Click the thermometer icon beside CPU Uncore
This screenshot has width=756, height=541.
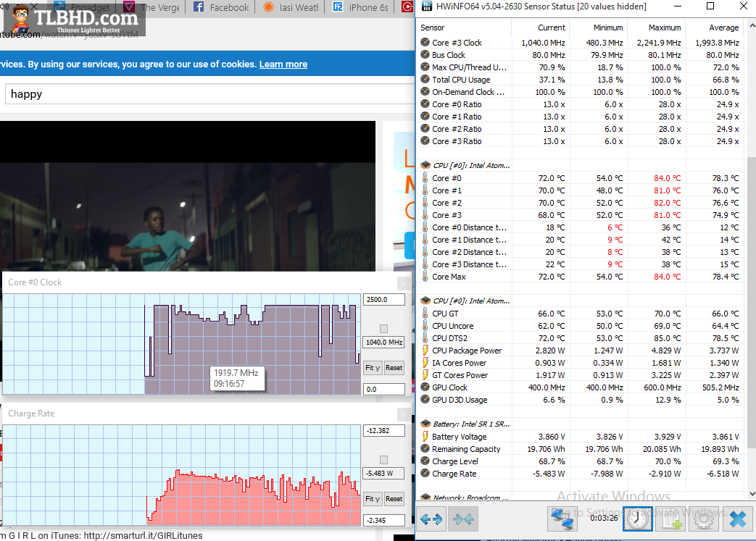click(425, 326)
